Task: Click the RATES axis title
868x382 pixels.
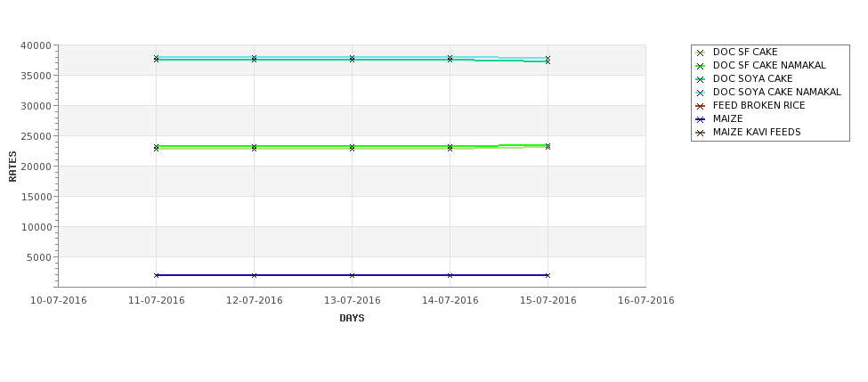Action: [x=12, y=167]
